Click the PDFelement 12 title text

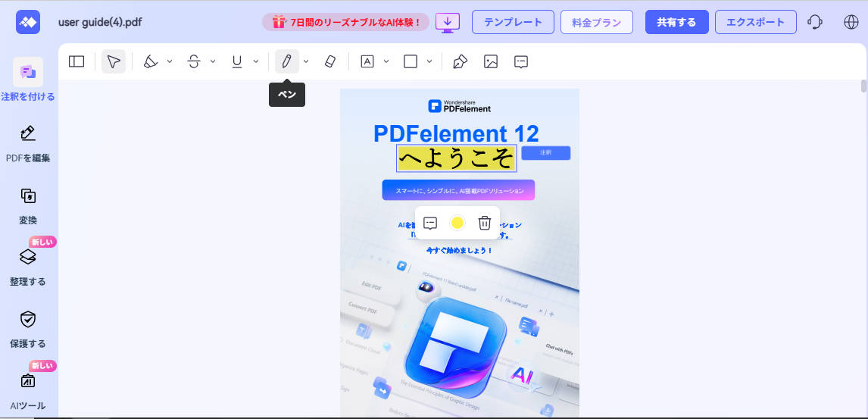(x=456, y=133)
